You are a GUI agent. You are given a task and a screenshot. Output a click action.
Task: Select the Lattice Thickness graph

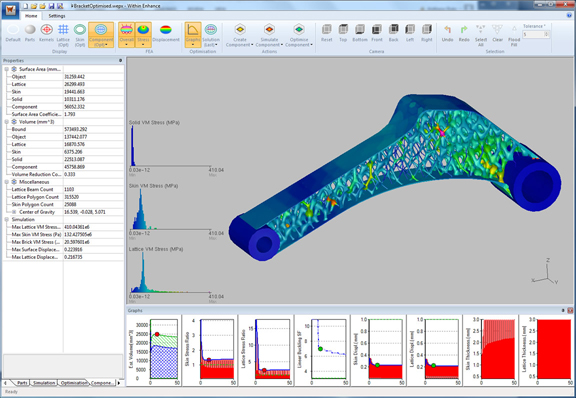click(547, 350)
